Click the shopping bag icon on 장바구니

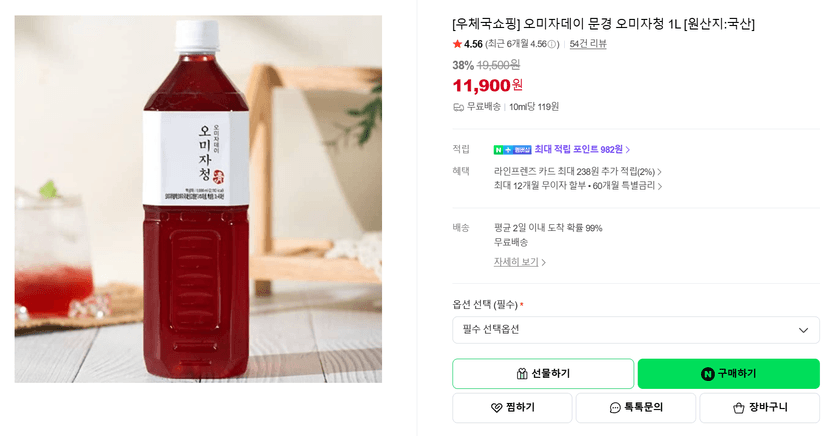tap(739, 407)
